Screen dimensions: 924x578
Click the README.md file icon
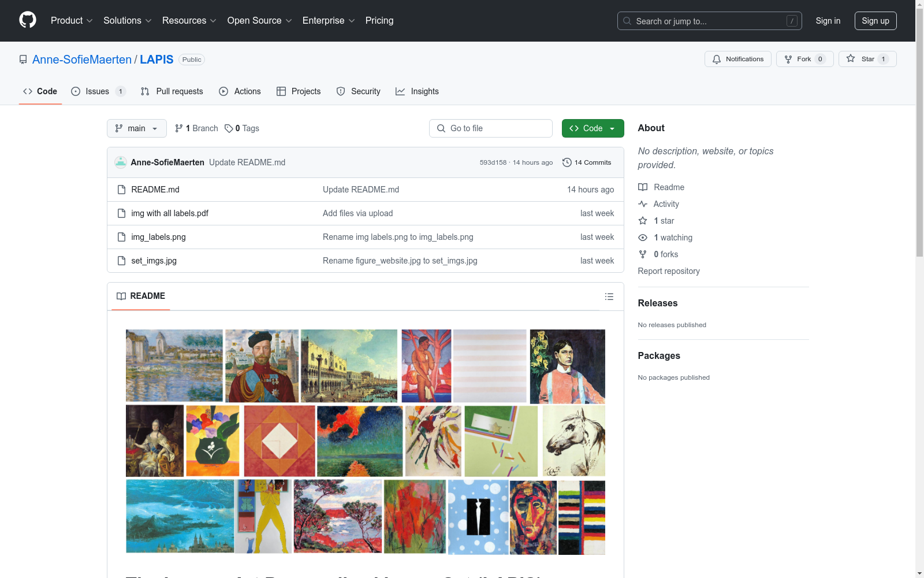click(x=121, y=190)
